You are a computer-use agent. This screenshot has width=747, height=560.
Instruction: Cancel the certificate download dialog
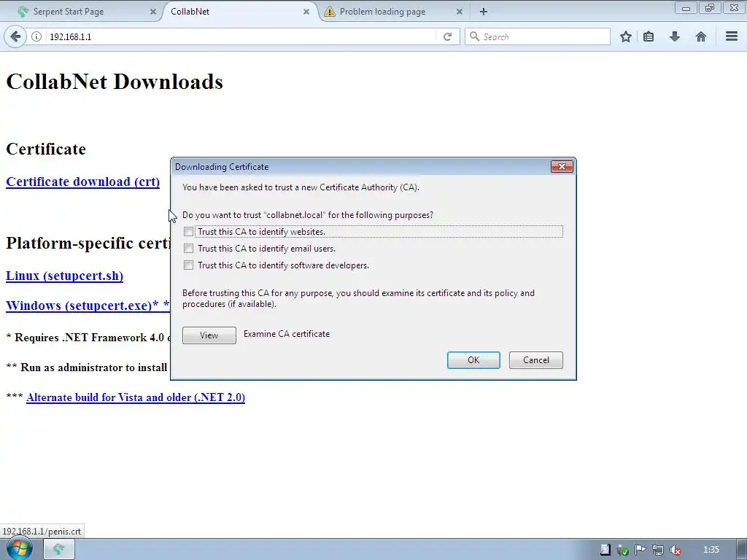[536, 360]
